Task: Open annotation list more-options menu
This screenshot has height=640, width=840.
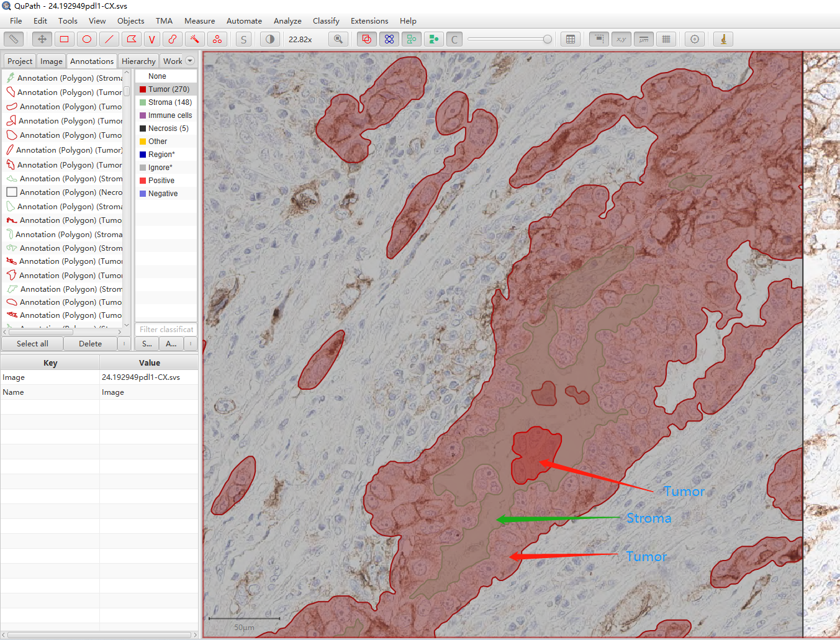Action: point(124,343)
